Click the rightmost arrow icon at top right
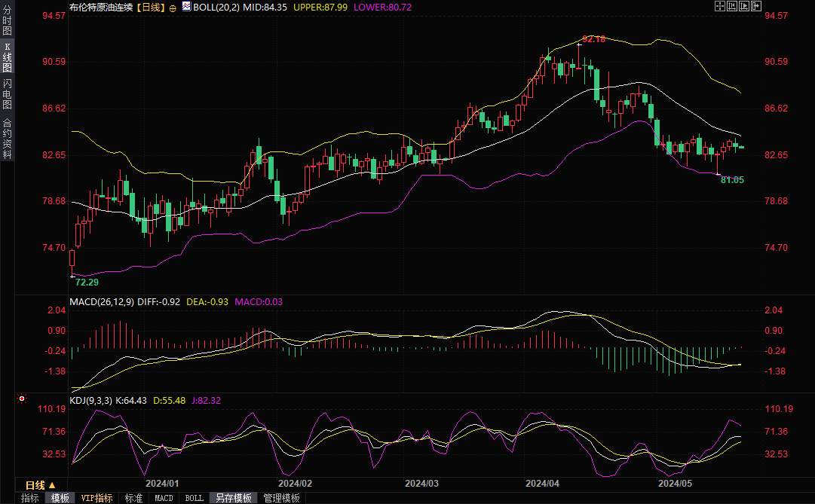This screenshot has width=815, height=504. (756, 6)
